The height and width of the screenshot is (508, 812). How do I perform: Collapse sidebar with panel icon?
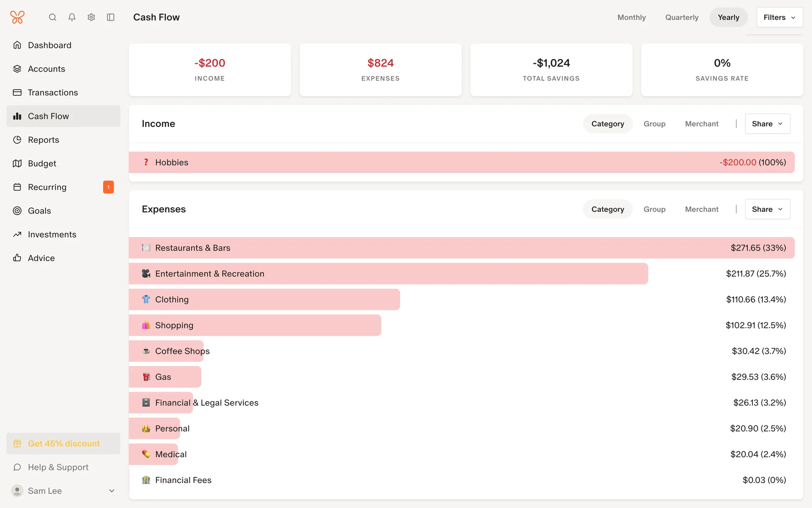click(x=111, y=17)
